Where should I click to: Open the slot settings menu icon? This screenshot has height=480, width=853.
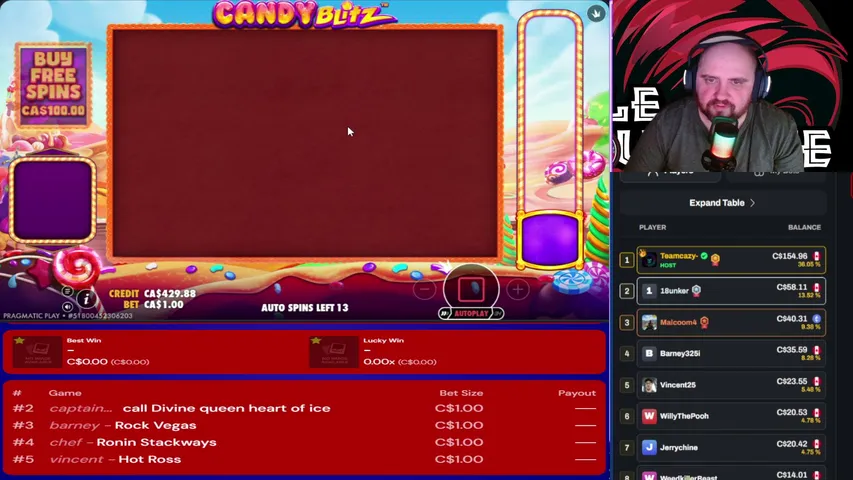67,292
